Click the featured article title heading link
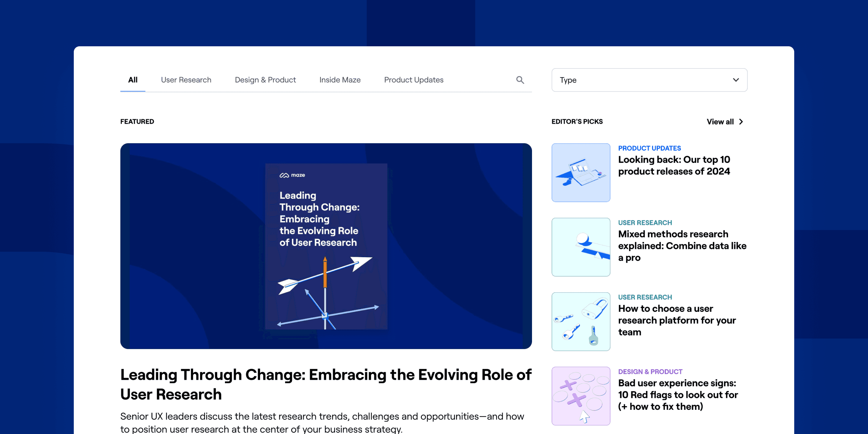Viewport: 868px width, 434px height. [x=326, y=384]
